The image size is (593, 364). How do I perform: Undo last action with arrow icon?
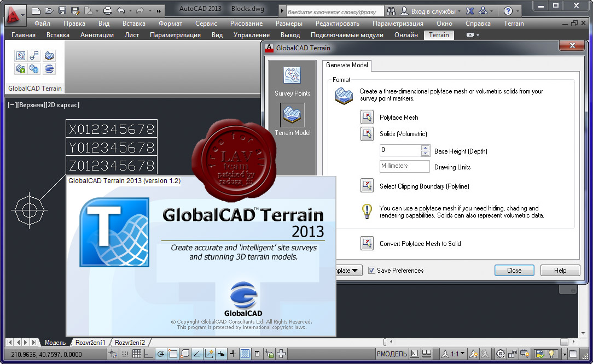121,10
